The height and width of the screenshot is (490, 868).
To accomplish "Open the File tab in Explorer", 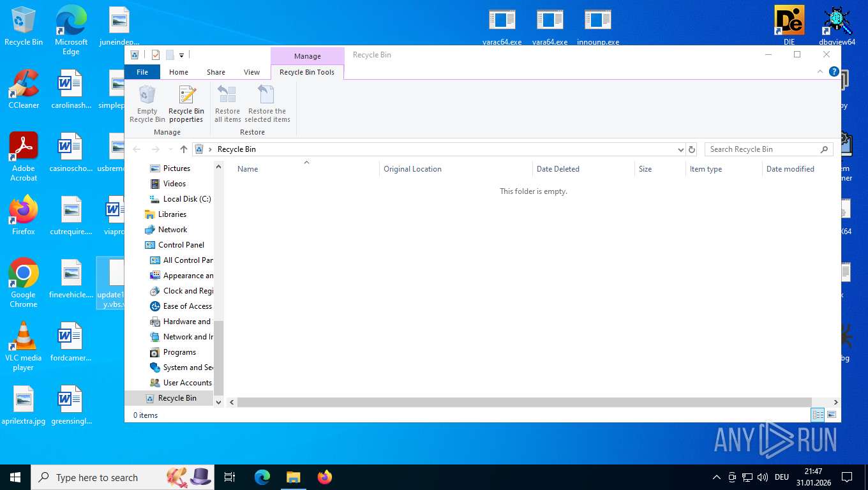I will [142, 72].
